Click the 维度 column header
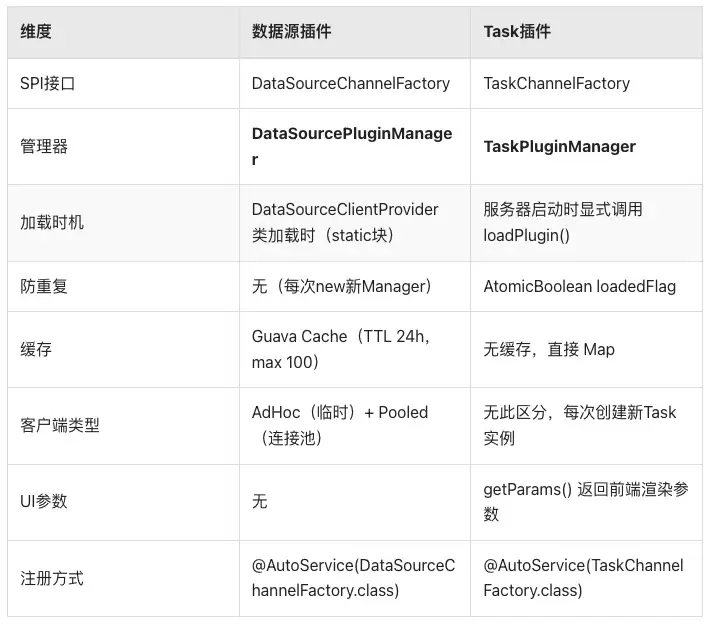The width and height of the screenshot is (713, 629). click(35, 31)
